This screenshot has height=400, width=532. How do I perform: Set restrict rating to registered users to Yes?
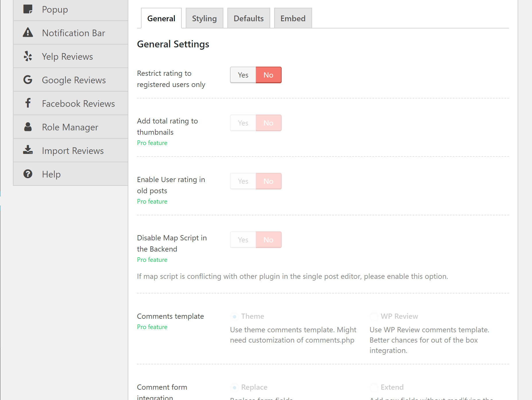pos(243,75)
